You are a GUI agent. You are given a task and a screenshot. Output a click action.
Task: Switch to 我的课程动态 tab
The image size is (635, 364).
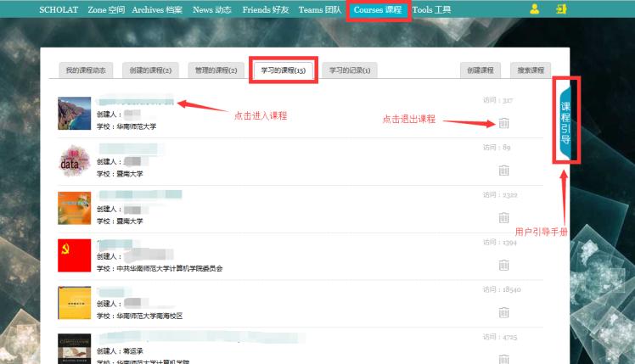pyautogui.click(x=86, y=70)
